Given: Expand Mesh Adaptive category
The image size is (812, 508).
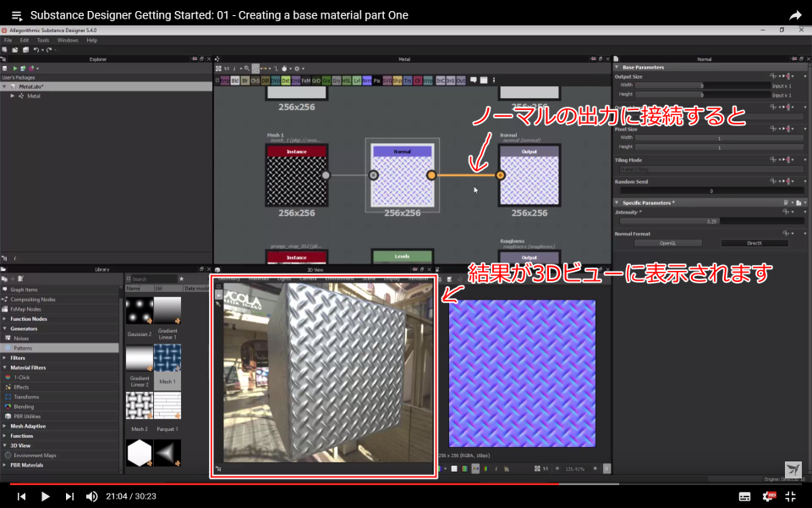Looking at the screenshot, I should (5, 426).
